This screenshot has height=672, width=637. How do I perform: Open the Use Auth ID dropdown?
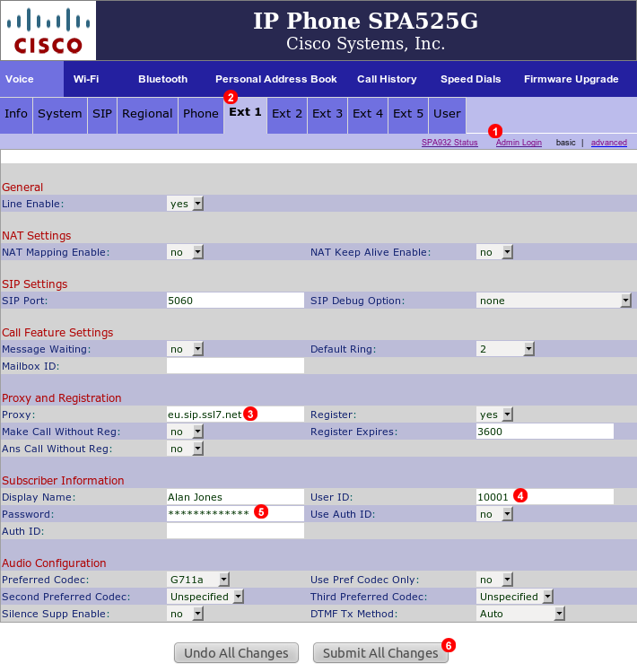494,514
